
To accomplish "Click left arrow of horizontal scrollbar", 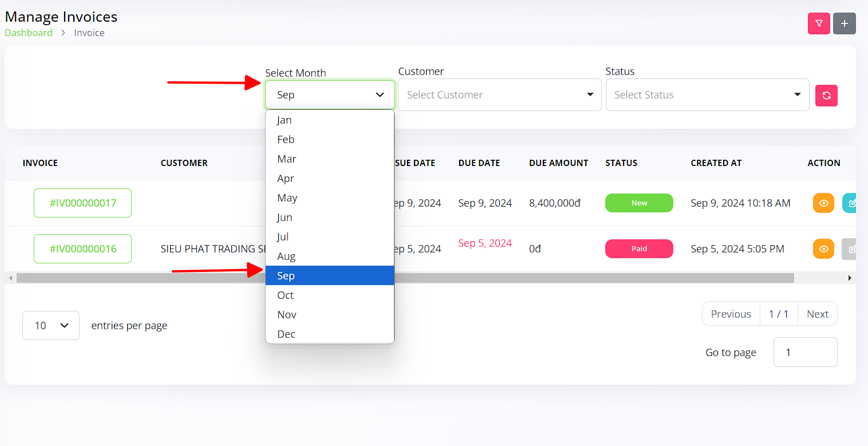I will coord(10,278).
